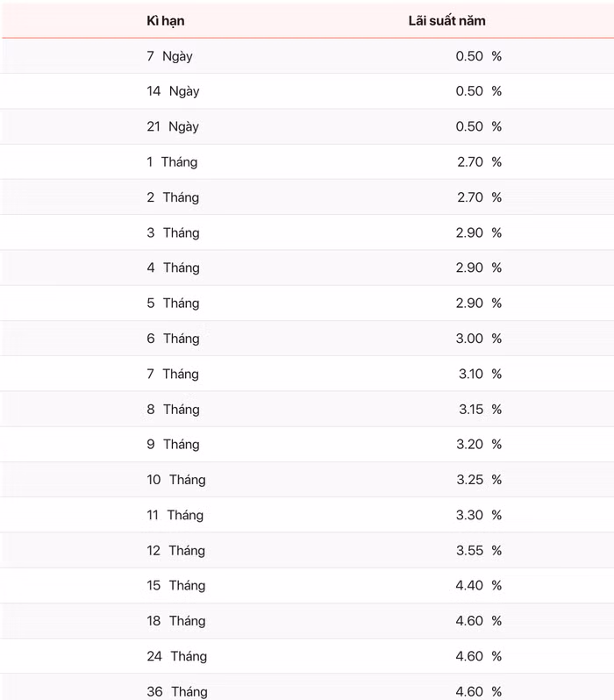Click the "2 Tháng" term label

coord(173,197)
